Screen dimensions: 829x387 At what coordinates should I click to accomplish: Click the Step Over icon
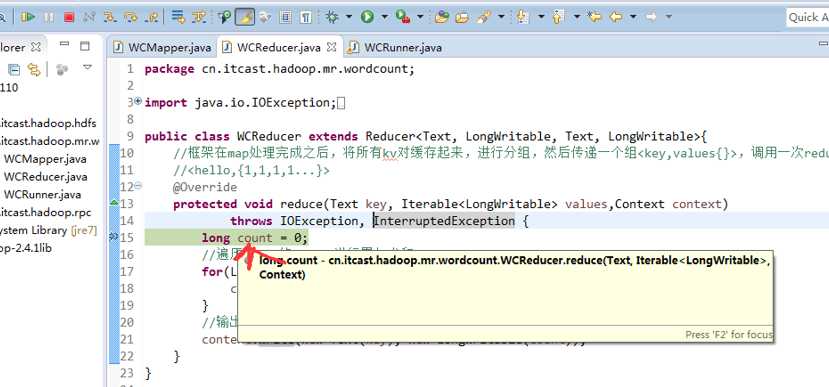tap(131, 17)
